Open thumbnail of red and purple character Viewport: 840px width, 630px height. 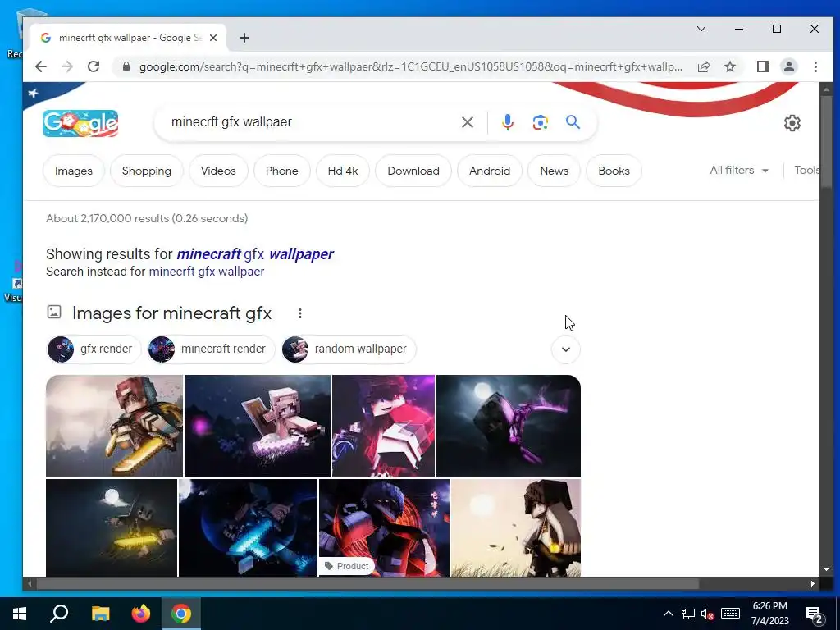384,426
